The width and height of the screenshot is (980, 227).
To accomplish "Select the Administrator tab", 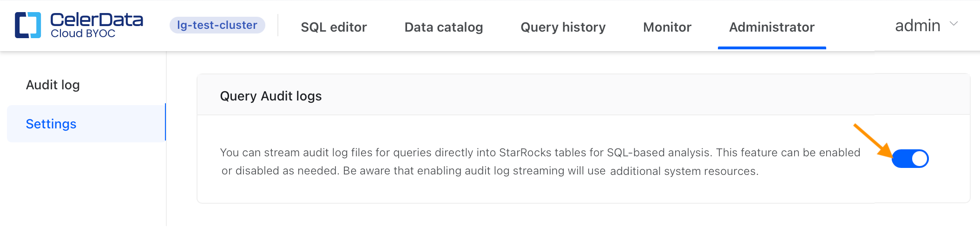I will pos(771,27).
